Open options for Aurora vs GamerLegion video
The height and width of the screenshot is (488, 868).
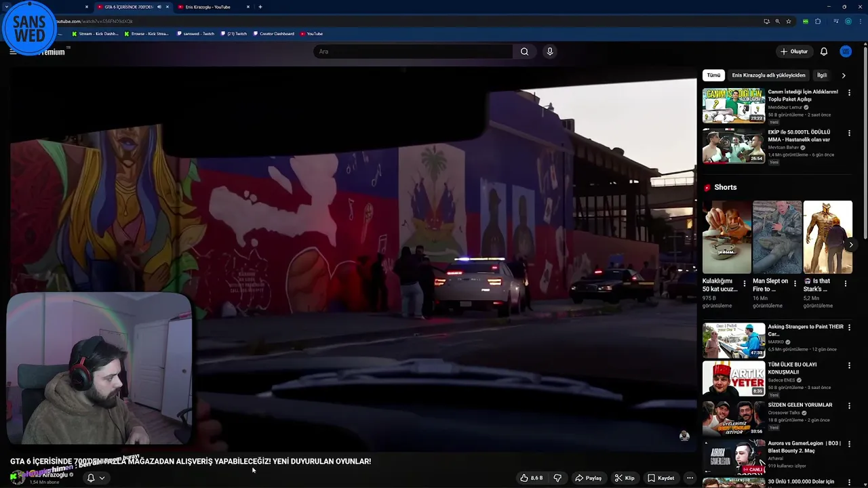coord(849,444)
